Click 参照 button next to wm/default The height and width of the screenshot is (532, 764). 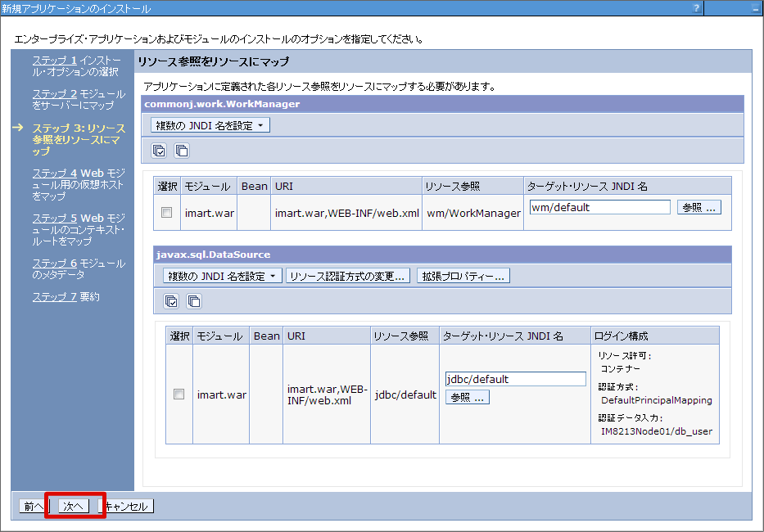[699, 208]
